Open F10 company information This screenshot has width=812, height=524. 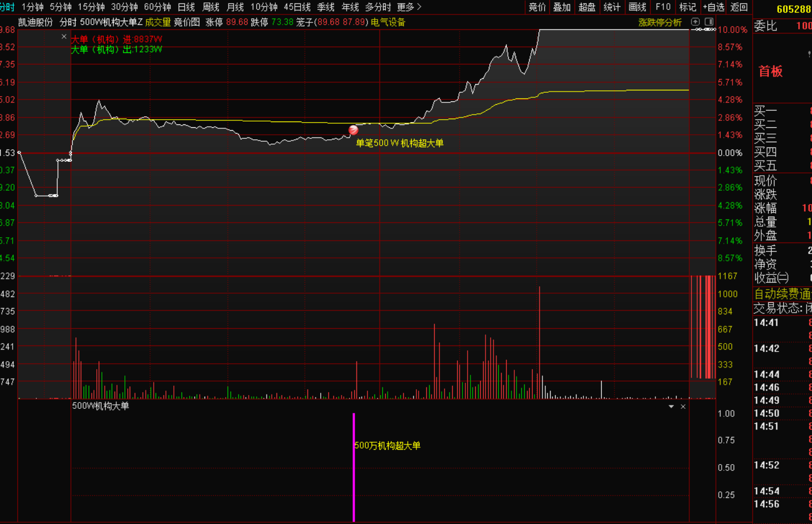663,7
